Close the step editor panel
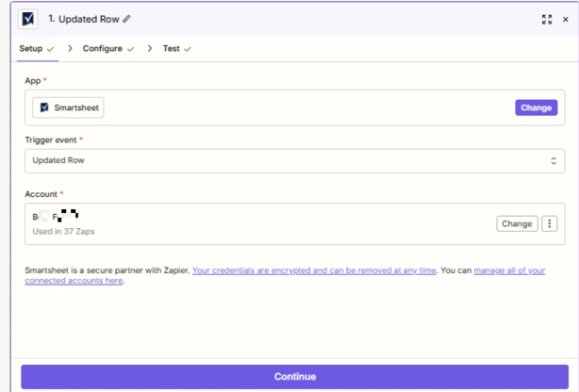 (566, 19)
